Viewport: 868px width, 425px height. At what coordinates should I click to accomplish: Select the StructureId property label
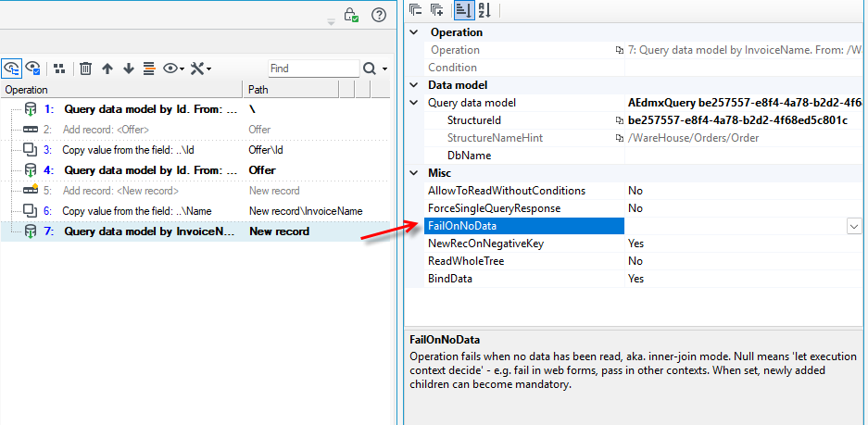tap(474, 120)
